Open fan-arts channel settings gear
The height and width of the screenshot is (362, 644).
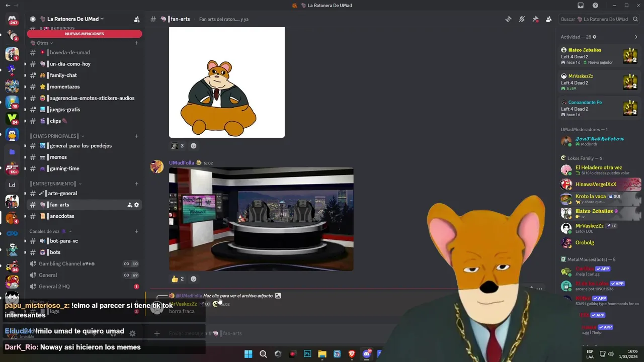pyautogui.click(x=136, y=205)
